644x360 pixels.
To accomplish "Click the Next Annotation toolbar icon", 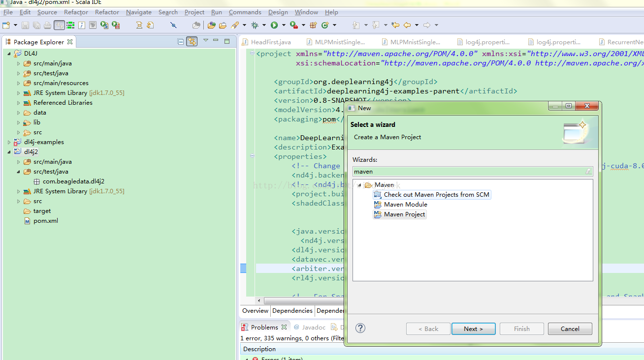I will pyautogui.click(x=355, y=25).
